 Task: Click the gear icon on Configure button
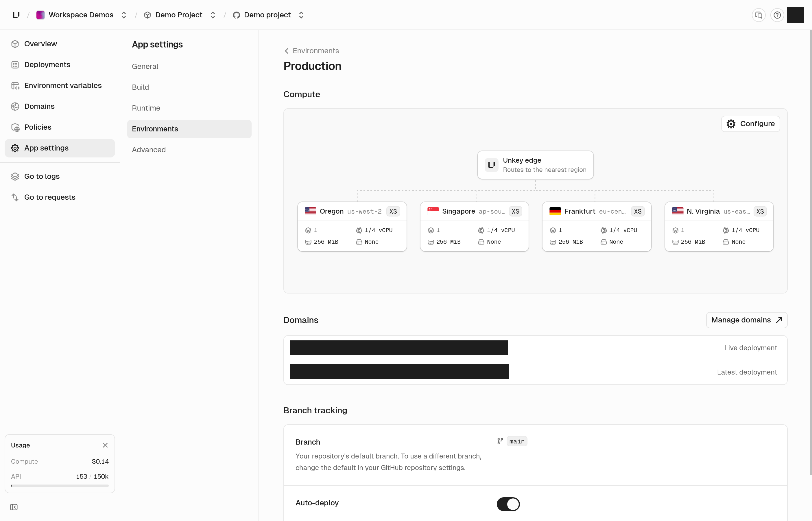(731, 124)
